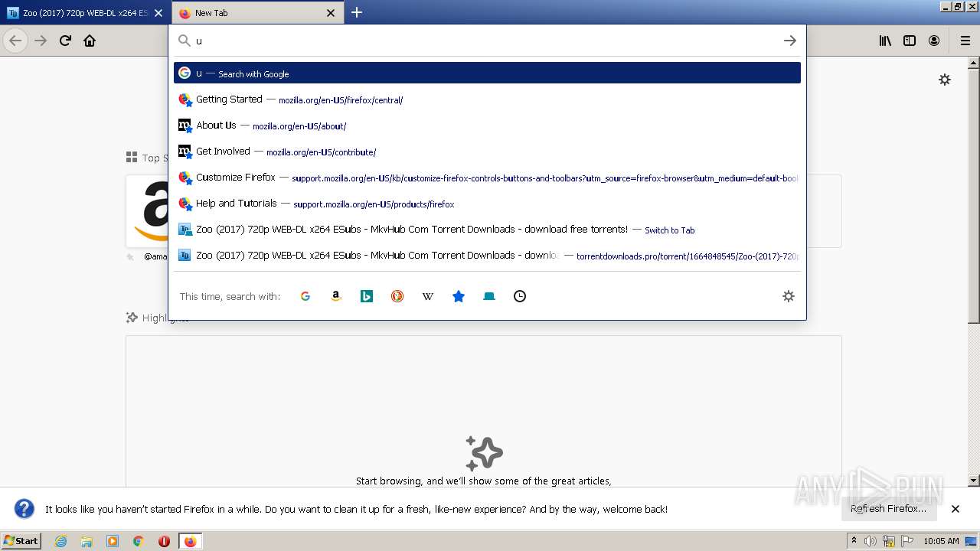Search open tabs with tabs icon
Viewport: 980px width, 551px height.
[489, 296]
